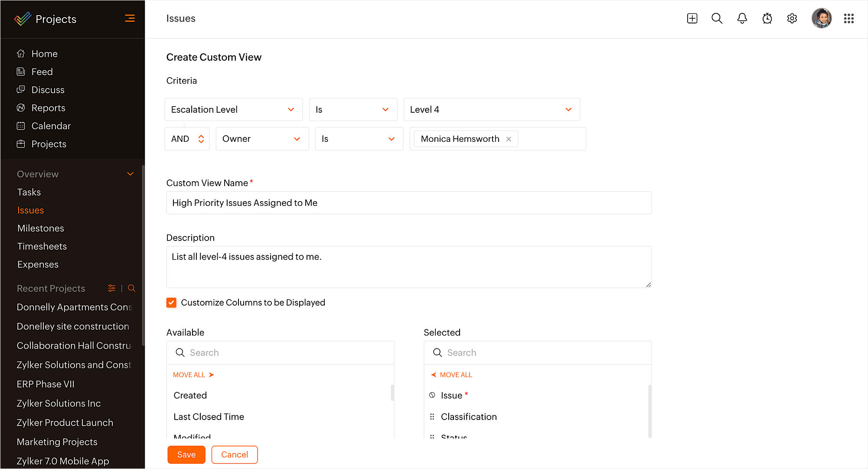Click the Custom View Name field

(408, 203)
